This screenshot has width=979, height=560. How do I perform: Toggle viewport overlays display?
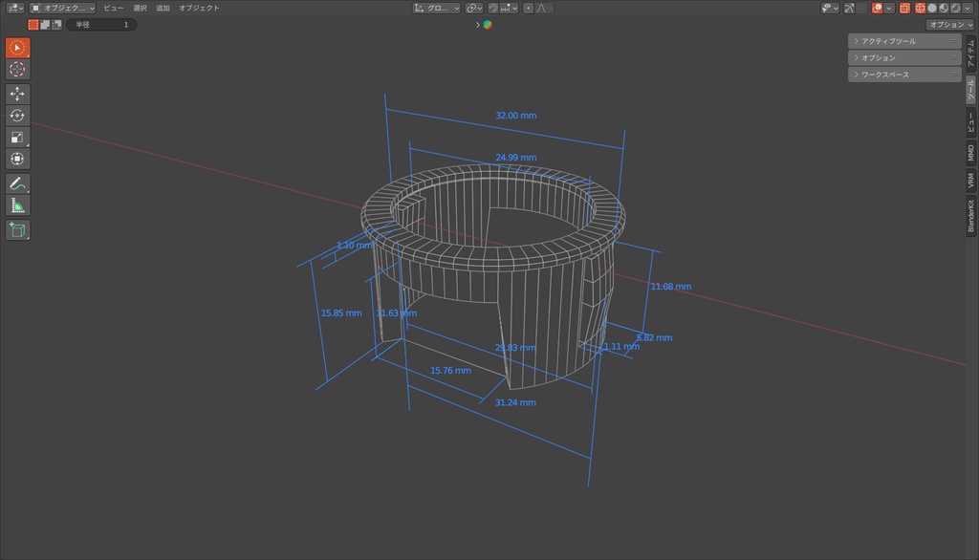point(877,8)
